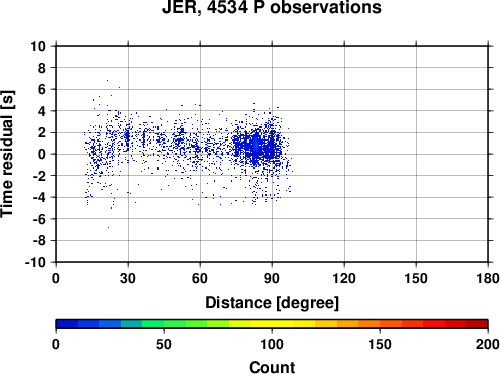
Task: Click the colorbar tick label '100'
Action: tap(272, 344)
